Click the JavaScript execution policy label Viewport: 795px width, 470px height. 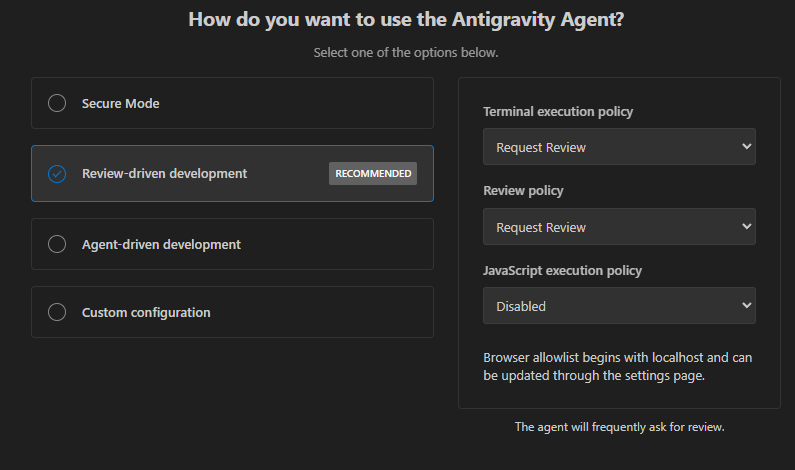(x=562, y=270)
